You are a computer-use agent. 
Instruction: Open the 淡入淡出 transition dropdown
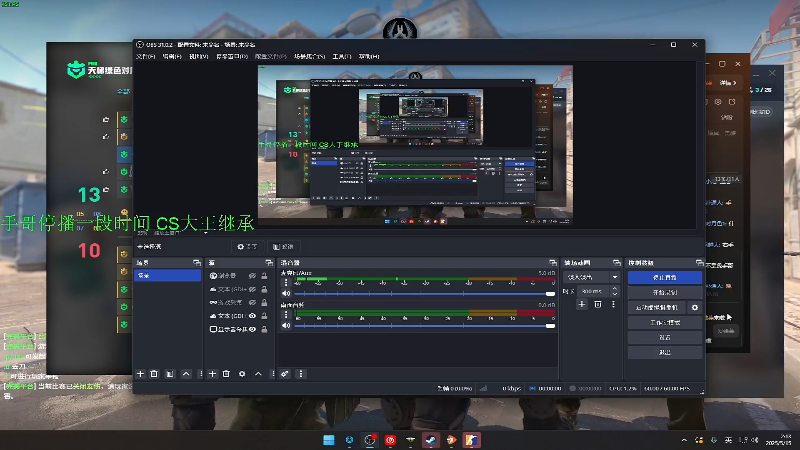pos(591,277)
